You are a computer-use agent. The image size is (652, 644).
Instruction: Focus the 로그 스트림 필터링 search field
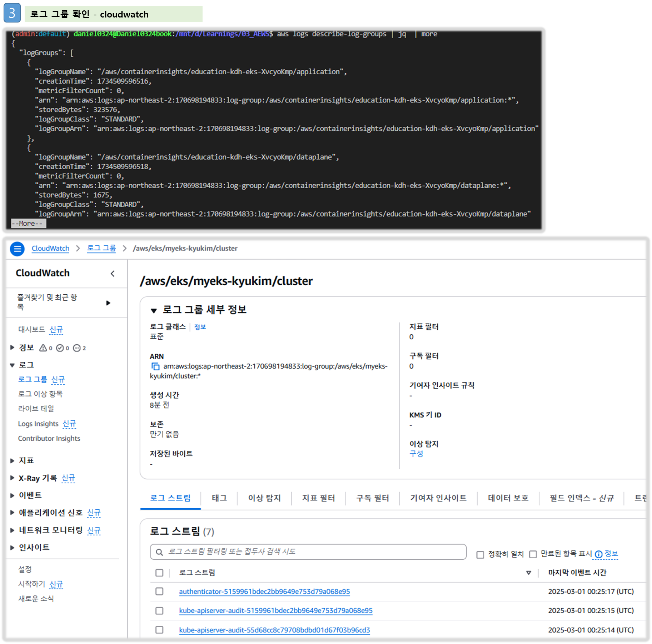(308, 552)
